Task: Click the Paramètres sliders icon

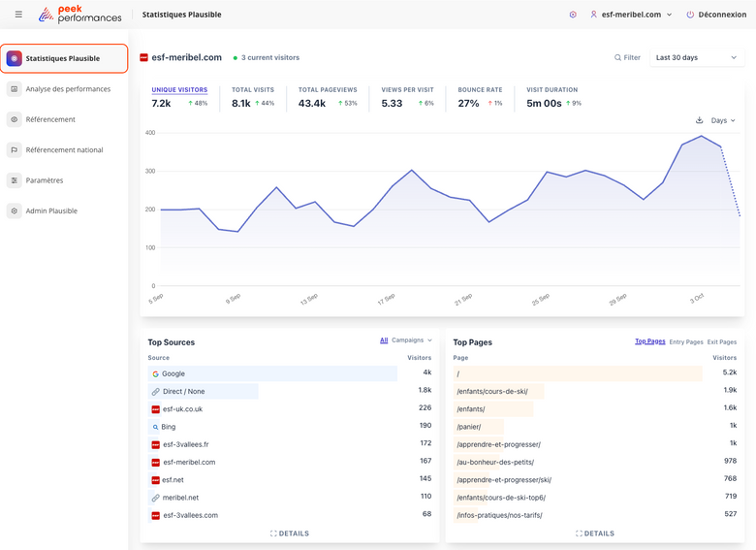Action: 14,180
